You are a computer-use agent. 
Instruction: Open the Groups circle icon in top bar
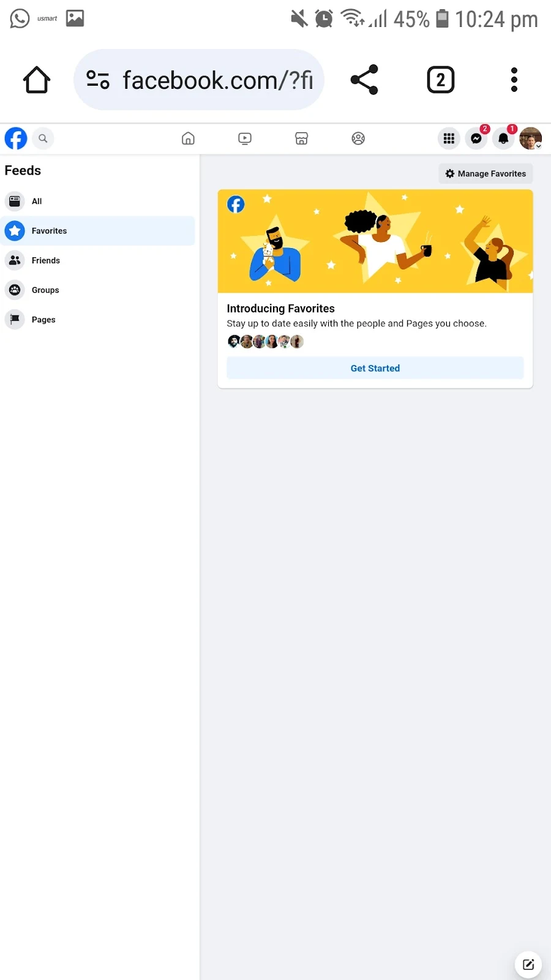click(x=358, y=138)
